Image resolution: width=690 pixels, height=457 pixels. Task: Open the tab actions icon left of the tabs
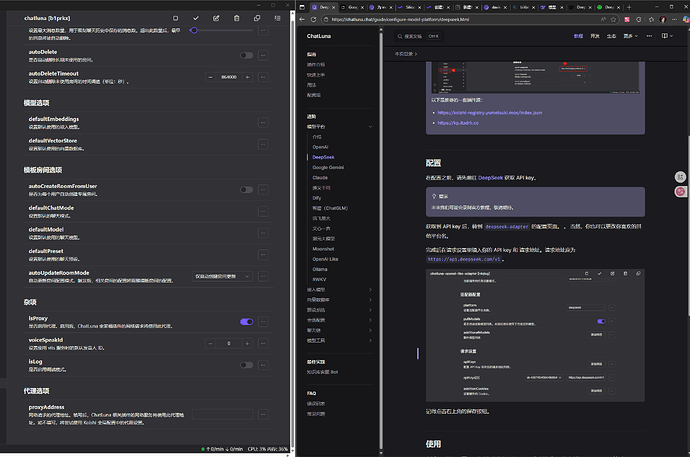pos(302,7)
